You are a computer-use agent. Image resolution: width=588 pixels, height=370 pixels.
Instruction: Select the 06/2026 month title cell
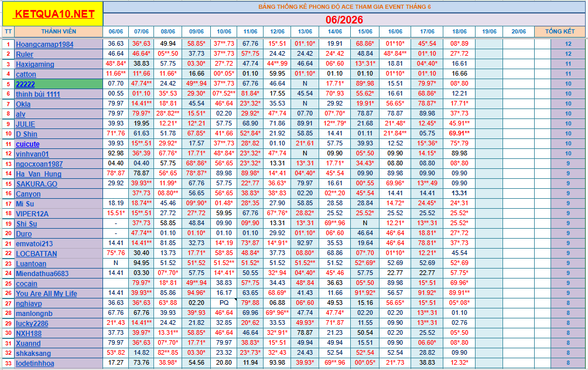point(344,19)
